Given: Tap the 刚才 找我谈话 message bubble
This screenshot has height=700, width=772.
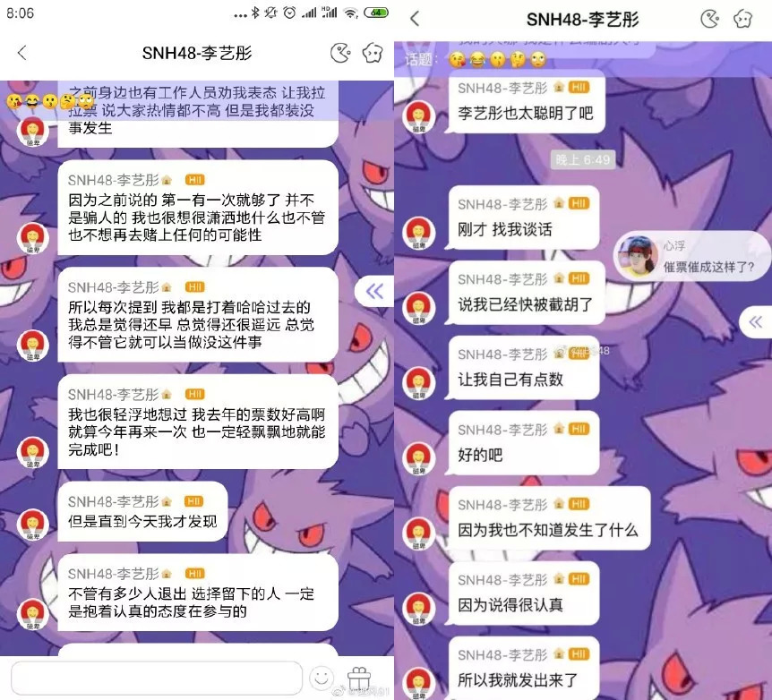Looking at the screenshot, I should coord(523,218).
